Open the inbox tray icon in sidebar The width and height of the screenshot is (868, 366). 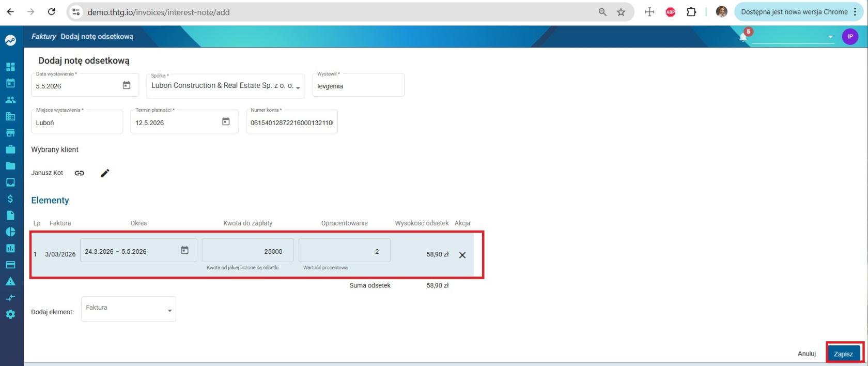pyautogui.click(x=10, y=182)
